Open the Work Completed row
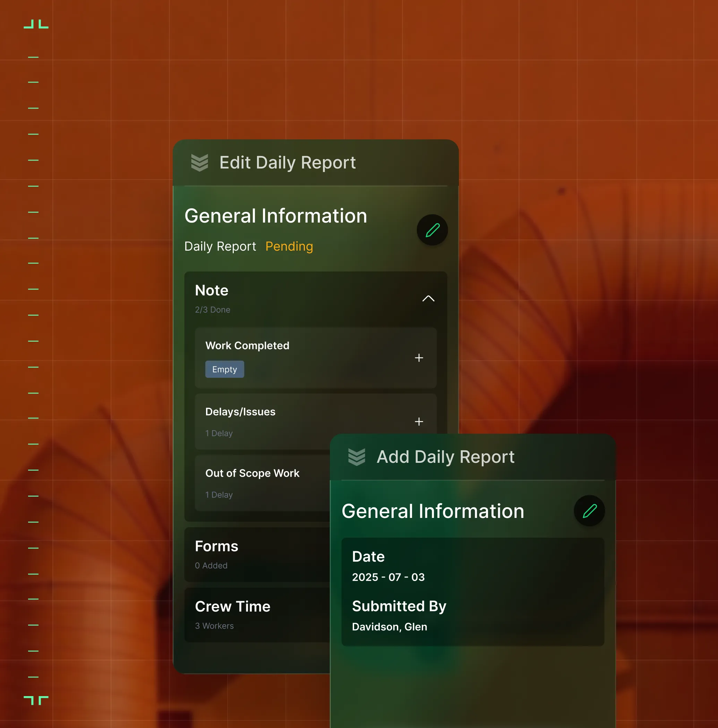718x728 pixels. pyautogui.click(x=316, y=358)
